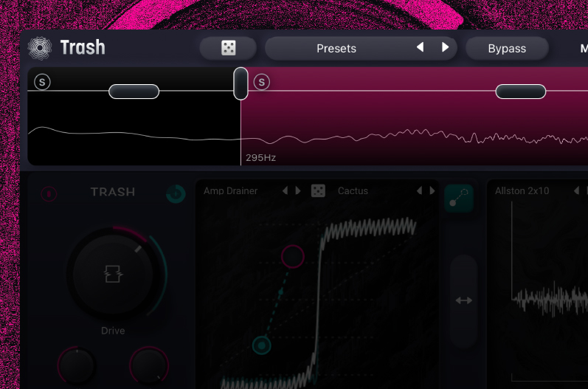
Task: Select the low band gain handle
Action: coord(134,92)
